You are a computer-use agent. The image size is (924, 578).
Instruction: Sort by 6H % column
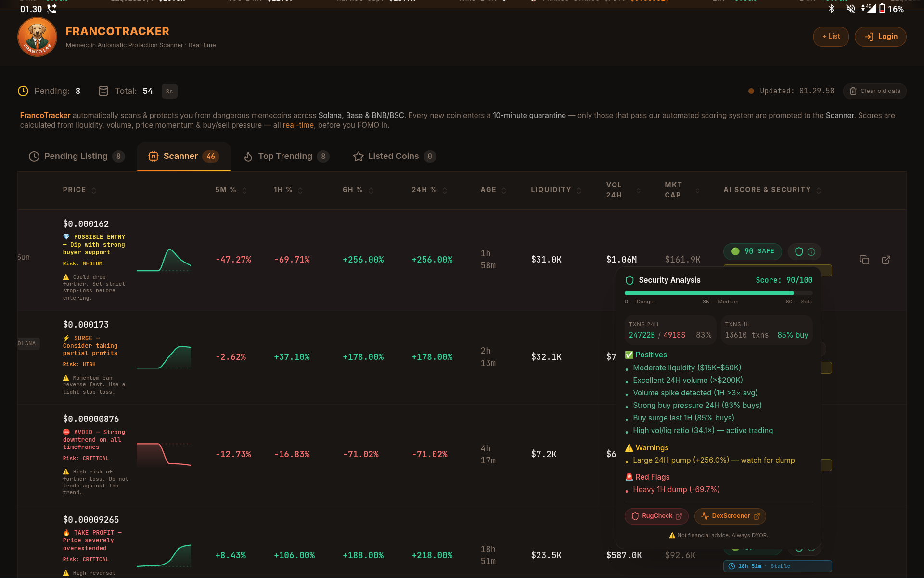[358, 190]
